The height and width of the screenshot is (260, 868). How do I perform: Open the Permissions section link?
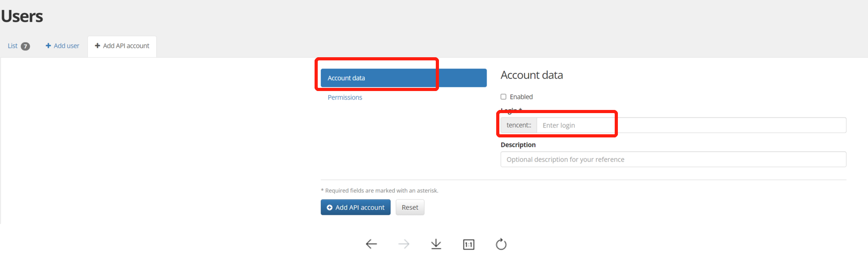coord(345,97)
